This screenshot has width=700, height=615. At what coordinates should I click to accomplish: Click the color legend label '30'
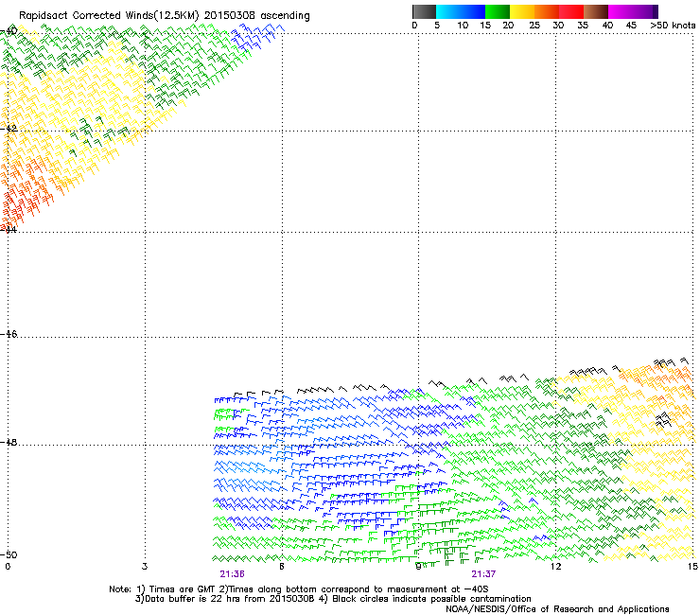(x=558, y=26)
